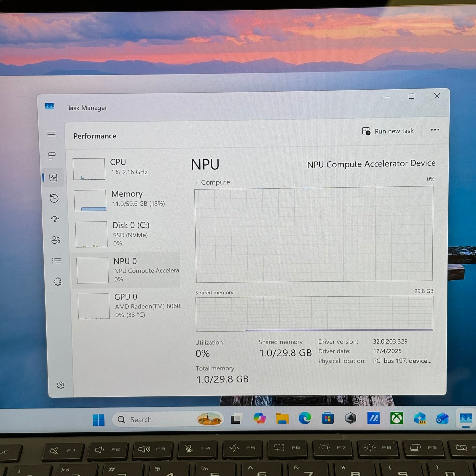Click the Run new task button
Viewport: 476px width, 476px height.
coord(388,131)
